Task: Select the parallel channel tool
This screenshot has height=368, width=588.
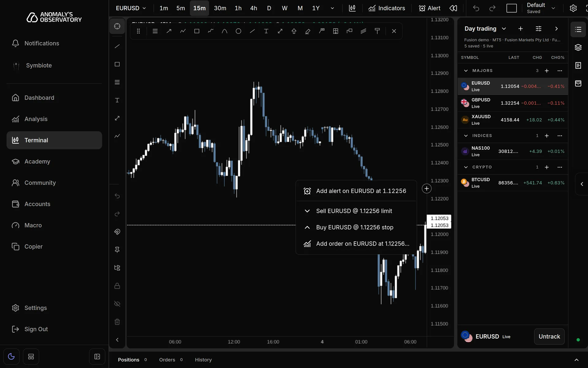Action: point(363,31)
